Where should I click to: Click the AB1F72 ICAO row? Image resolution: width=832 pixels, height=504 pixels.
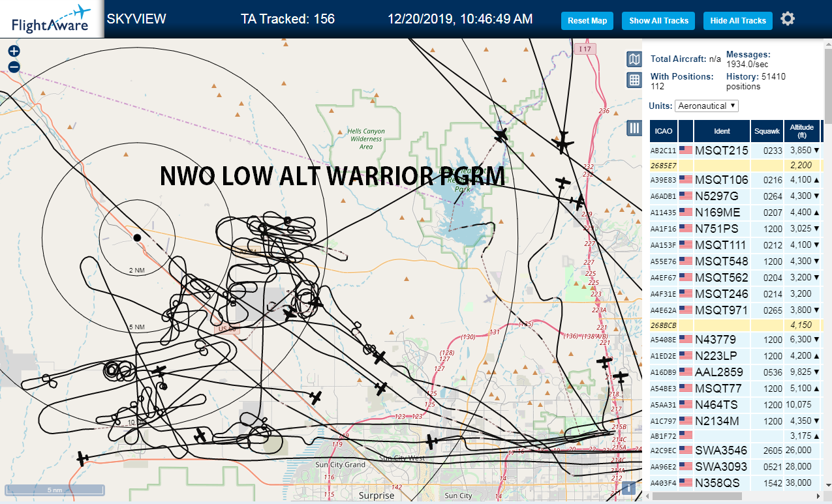735,435
